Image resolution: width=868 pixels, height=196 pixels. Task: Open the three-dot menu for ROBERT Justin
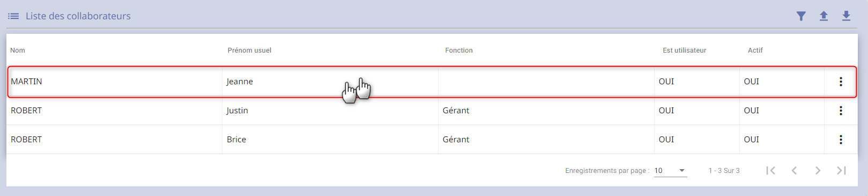(x=841, y=111)
